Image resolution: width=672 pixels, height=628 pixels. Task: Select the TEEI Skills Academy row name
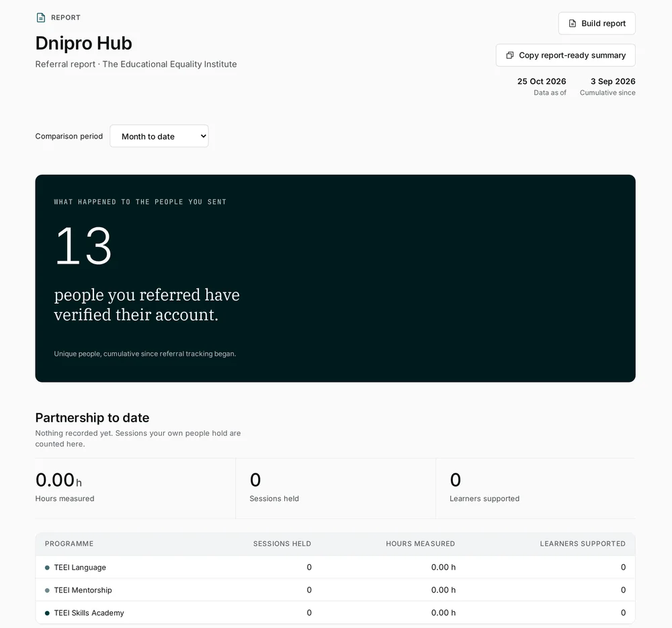pos(89,613)
